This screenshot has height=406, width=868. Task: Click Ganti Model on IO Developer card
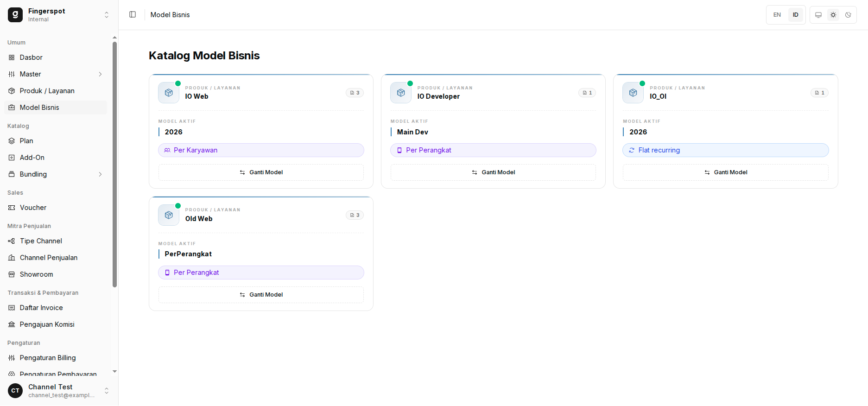click(493, 172)
